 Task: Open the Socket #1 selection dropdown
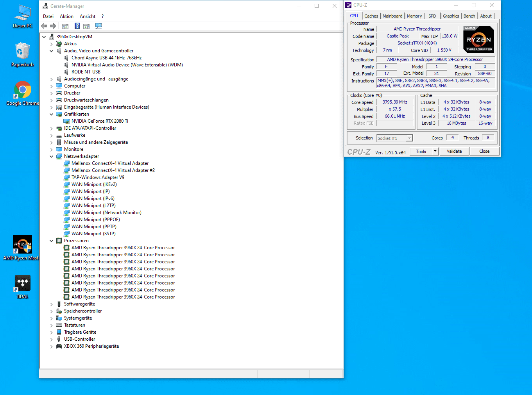coord(409,138)
